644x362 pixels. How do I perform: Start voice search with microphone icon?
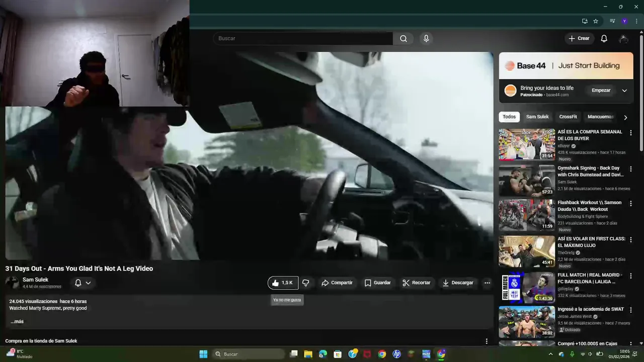point(426,39)
